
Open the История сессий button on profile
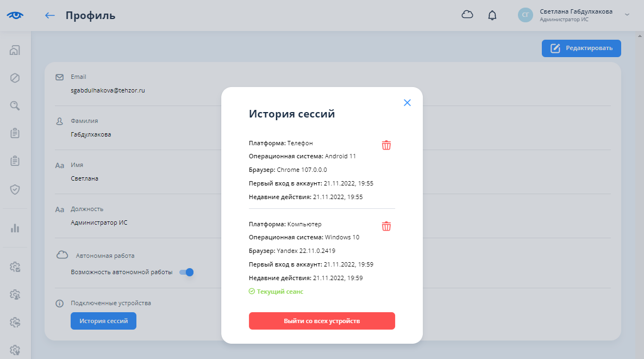(x=103, y=321)
